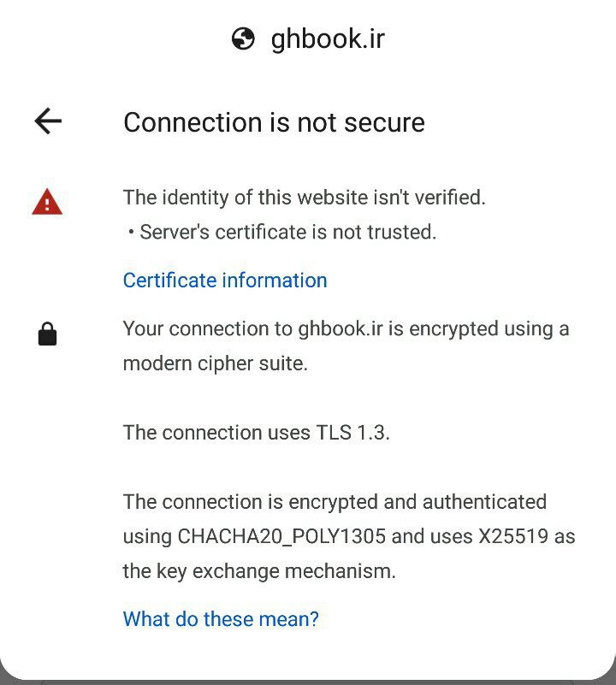
Task: Dismiss the sheet via gray strip below
Action: pos(308,682)
